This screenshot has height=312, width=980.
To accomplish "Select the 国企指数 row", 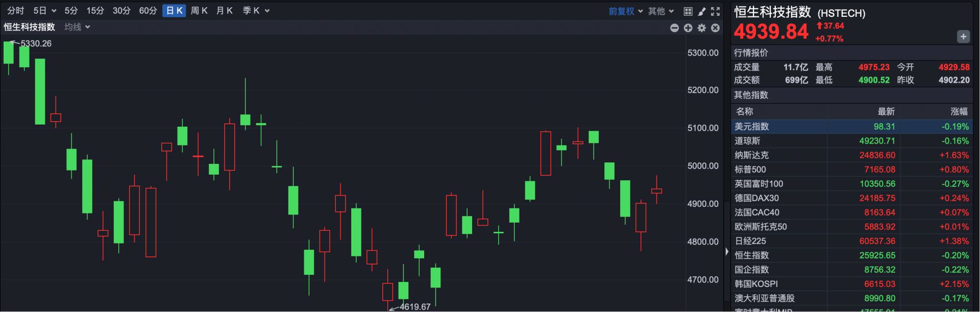I will tap(852, 270).
